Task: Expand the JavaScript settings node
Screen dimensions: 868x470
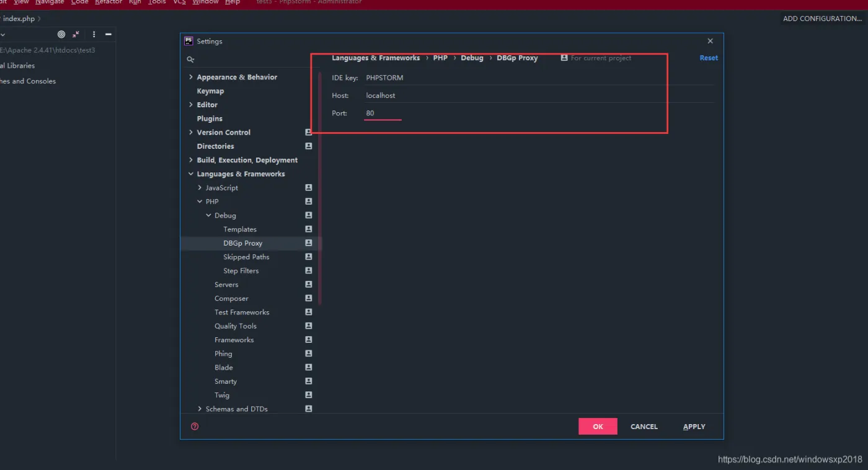Action: 200,187
